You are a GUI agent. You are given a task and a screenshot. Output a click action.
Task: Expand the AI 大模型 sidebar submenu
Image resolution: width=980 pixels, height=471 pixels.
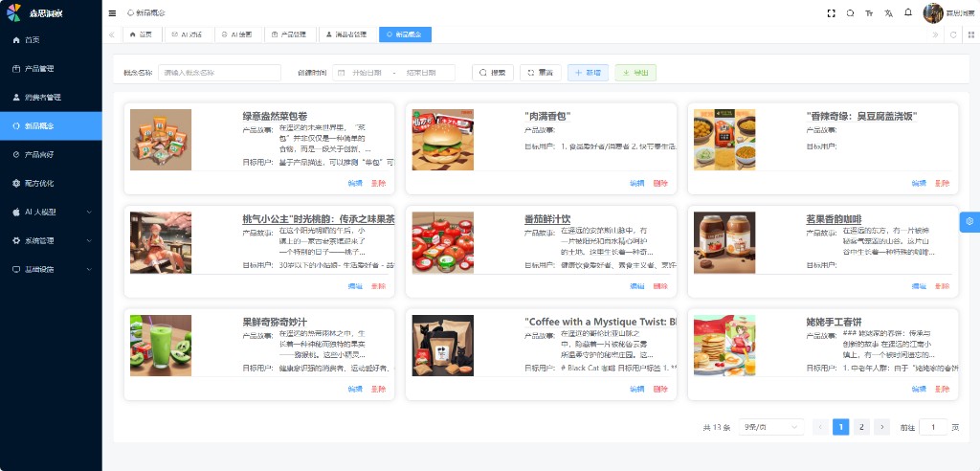tap(51, 212)
